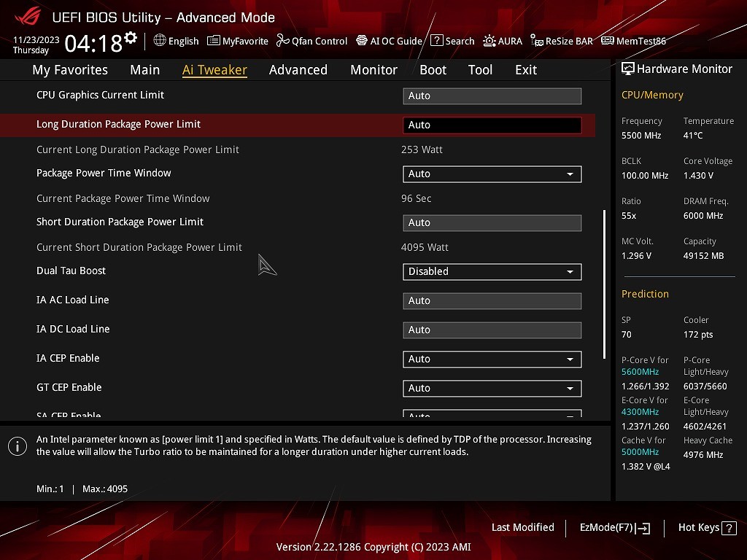Screen dimensions: 747x560
Task: Click the 4300MHz E-Core prediction link
Action: 640,412
